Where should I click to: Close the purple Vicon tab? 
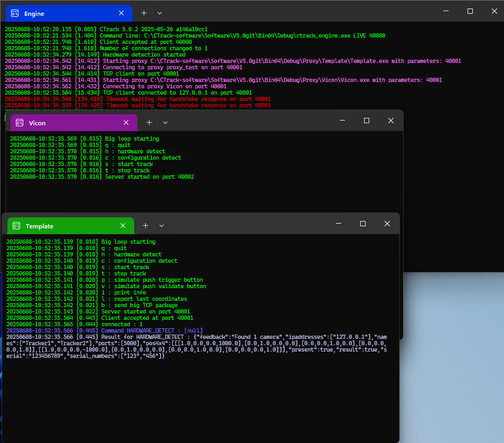pyautogui.click(x=126, y=123)
